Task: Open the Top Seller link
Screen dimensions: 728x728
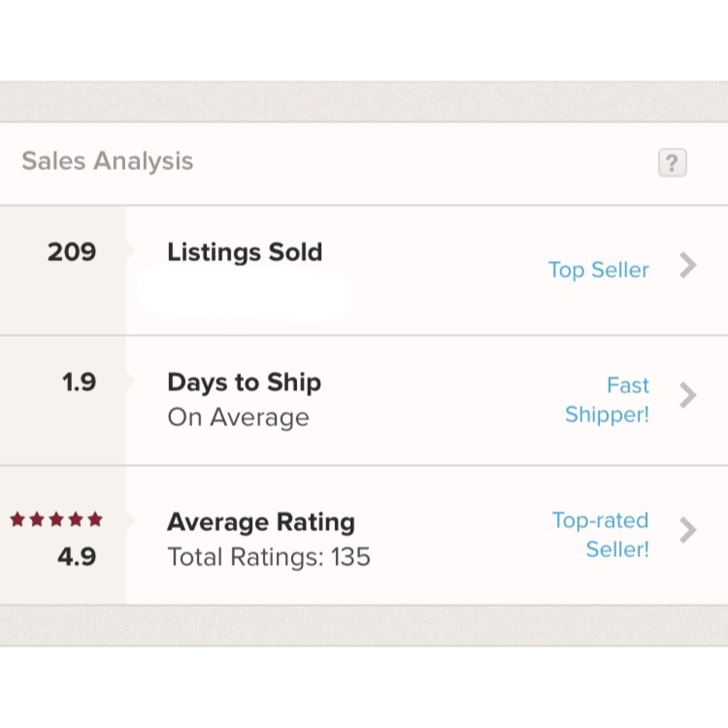Action: [598, 270]
